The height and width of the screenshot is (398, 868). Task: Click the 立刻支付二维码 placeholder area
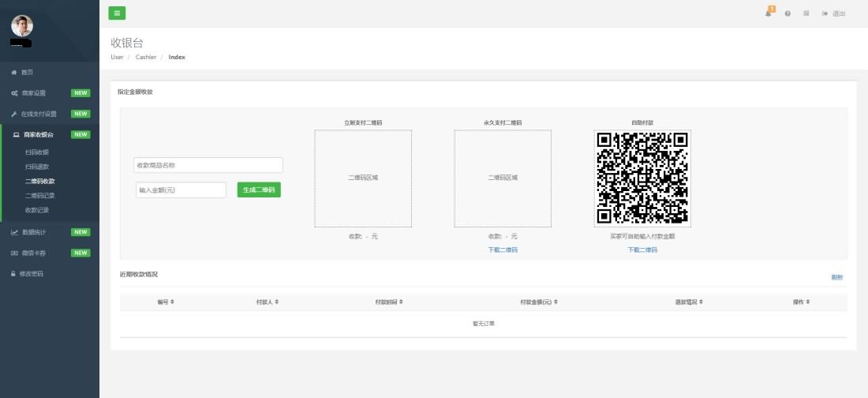pyautogui.click(x=363, y=178)
